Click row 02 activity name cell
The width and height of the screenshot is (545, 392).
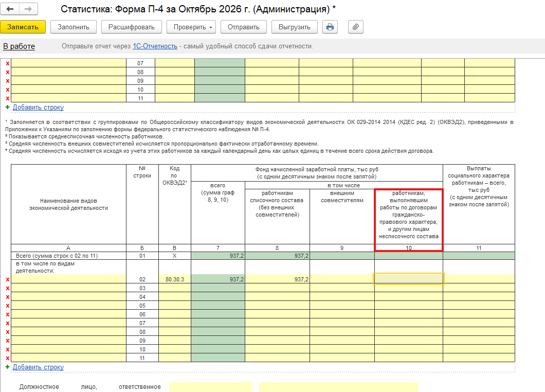coord(68,279)
